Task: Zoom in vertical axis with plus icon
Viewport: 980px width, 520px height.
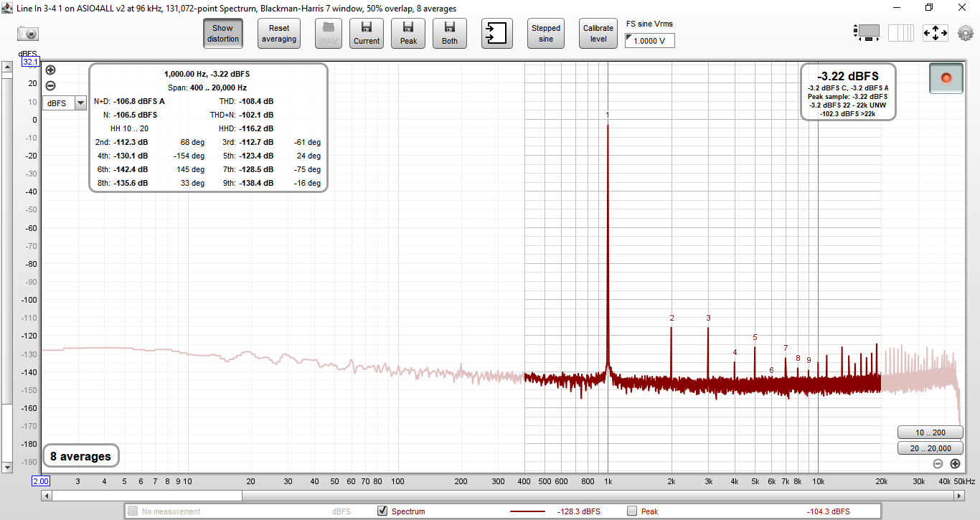Action: pos(50,70)
